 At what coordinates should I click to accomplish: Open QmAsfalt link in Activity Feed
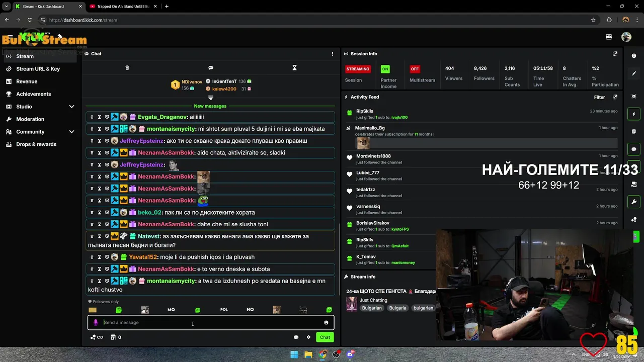[x=400, y=246]
